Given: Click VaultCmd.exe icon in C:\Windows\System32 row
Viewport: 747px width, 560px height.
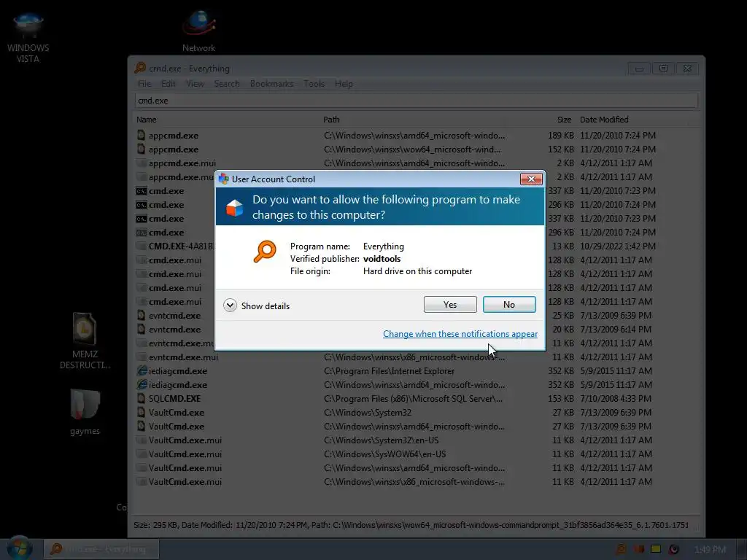Looking at the screenshot, I should [x=141, y=413].
